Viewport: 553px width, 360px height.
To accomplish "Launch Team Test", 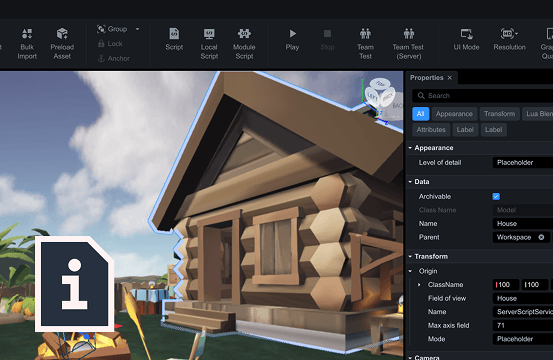I will tap(365, 44).
